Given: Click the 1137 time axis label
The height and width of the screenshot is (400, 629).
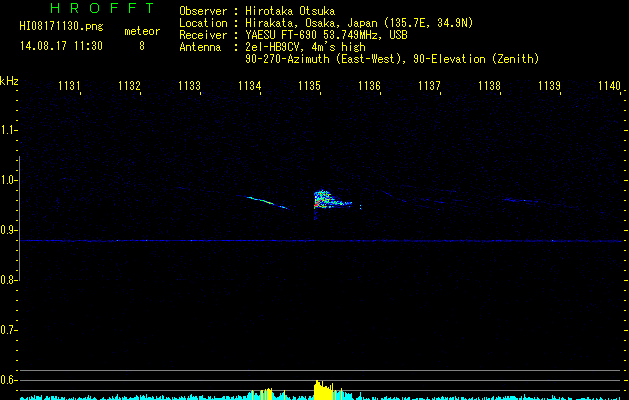Looking at the screenshot, I should (429, 85).
